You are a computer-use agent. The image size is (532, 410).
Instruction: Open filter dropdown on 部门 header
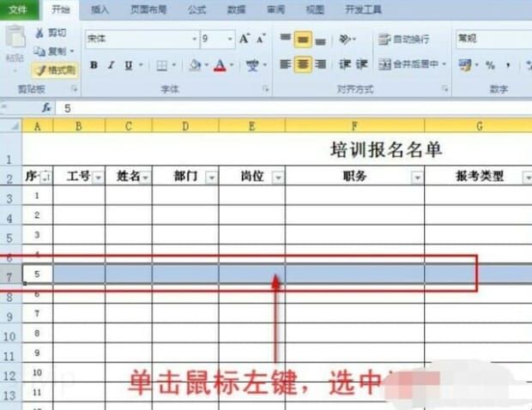coord(212,178)
